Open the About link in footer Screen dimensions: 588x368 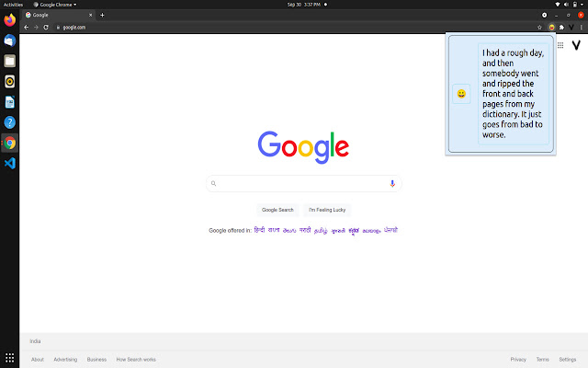(38, 360)
